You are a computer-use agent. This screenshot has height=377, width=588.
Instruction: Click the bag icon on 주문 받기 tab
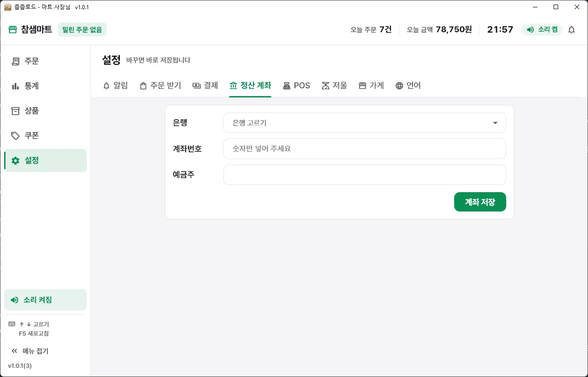point(143,86)
